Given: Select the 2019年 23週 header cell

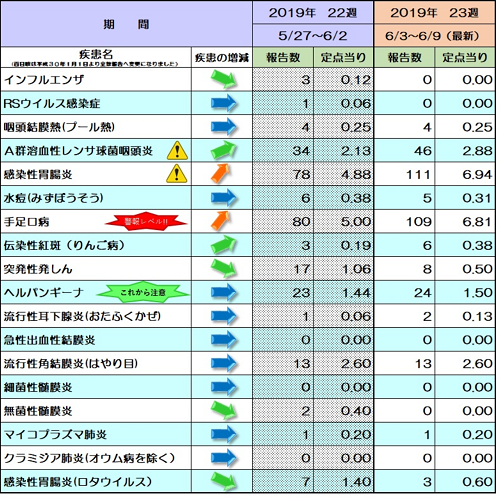Looking at the screenshot, I should (x=434, y=13).
